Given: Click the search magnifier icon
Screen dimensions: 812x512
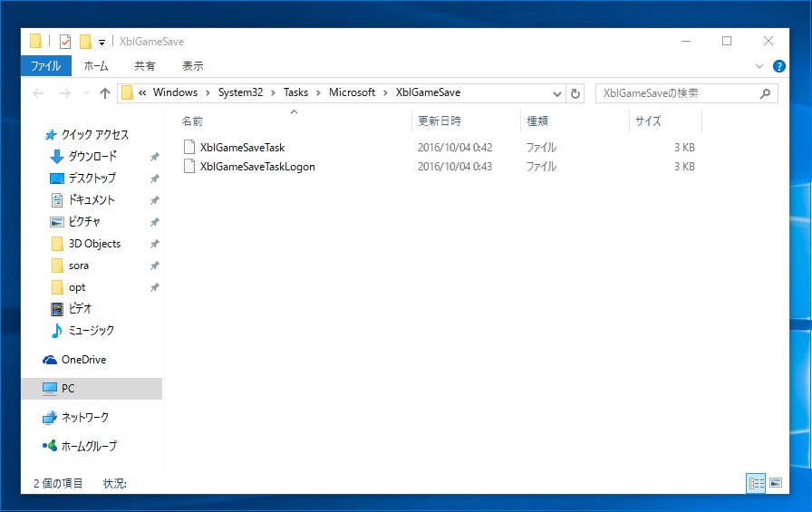Looking at the screenshot, I should 766,93.
